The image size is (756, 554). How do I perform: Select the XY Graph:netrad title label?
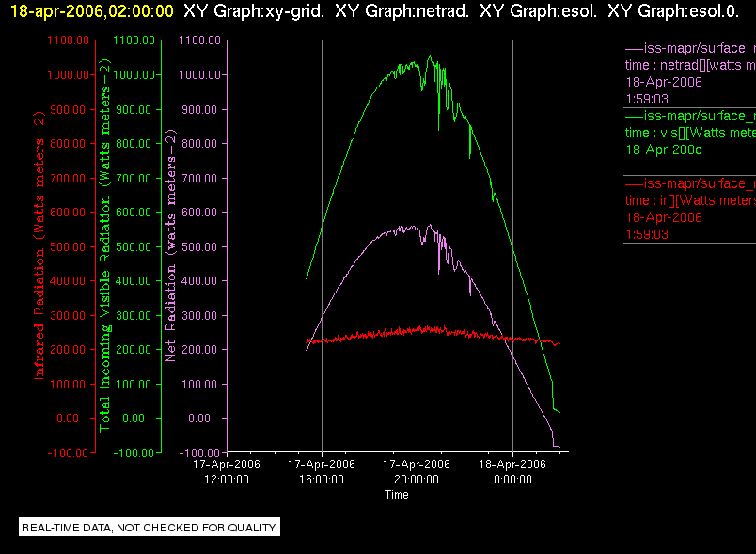click(x=402, y=11)
